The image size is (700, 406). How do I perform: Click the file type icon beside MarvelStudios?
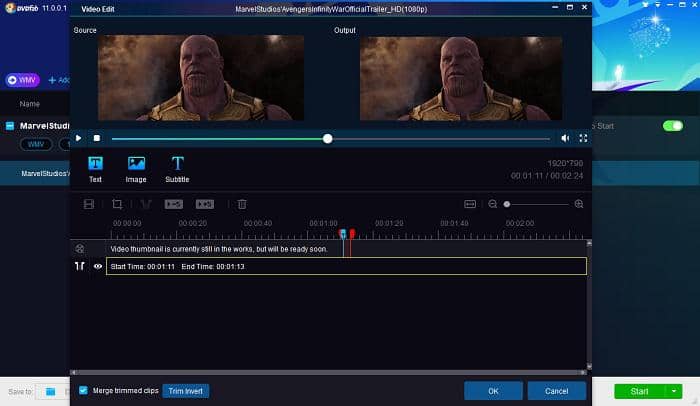(x=10, y=126)
